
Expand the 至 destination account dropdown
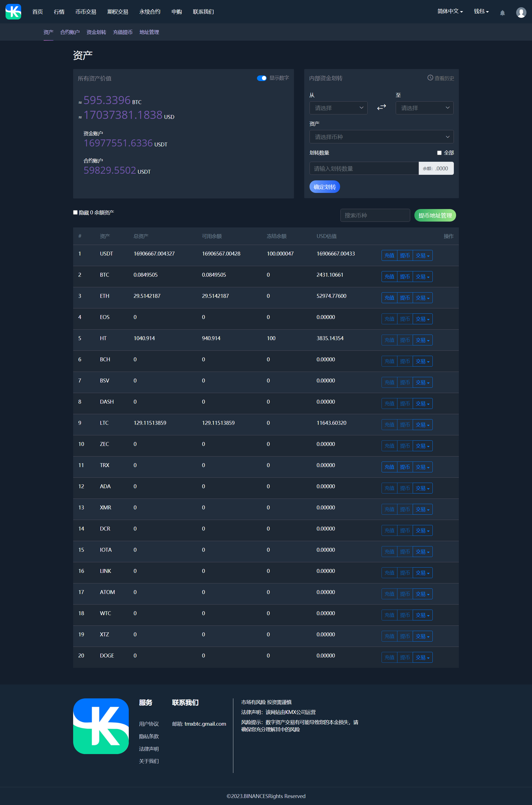tap(424, 108)
